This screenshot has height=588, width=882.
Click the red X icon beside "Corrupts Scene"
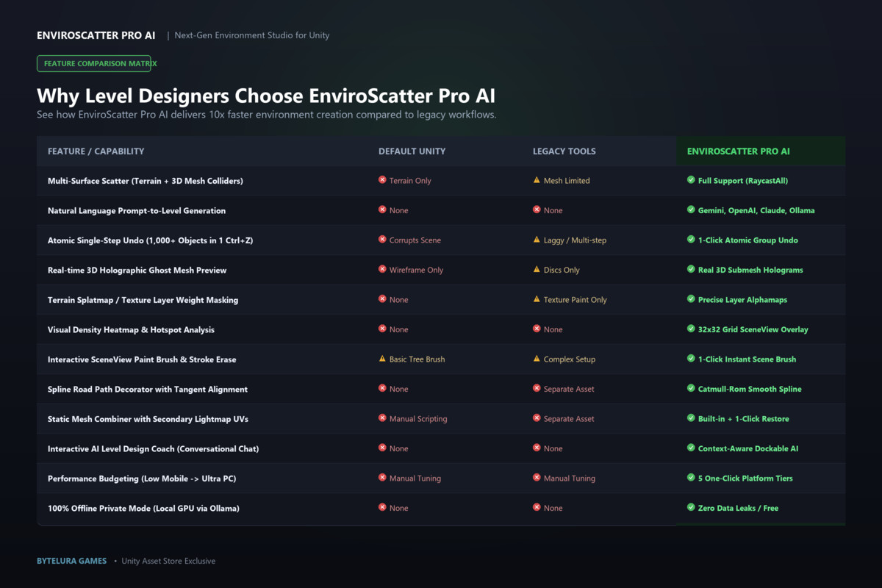tap(382, 240)
